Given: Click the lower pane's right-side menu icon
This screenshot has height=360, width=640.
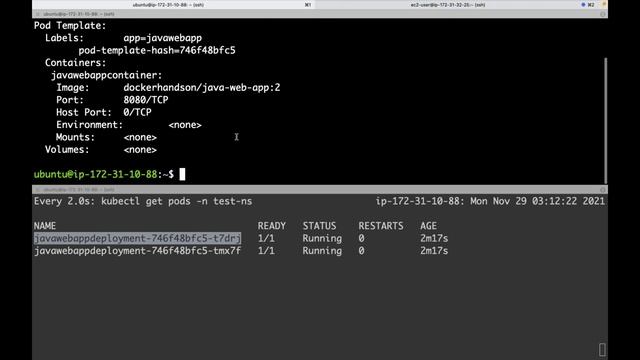Looking at the screenshot, I should [x=602, y=190].
